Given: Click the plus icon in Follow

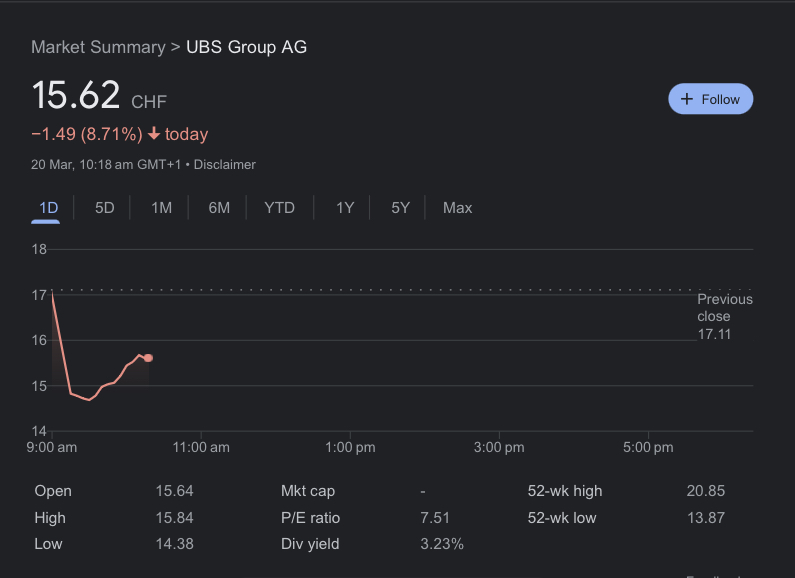Looking at the screenshot, I should (687, 99).
